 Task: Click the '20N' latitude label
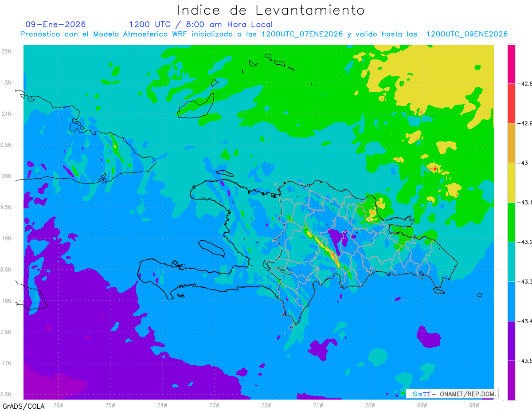[x=7, y=176]
